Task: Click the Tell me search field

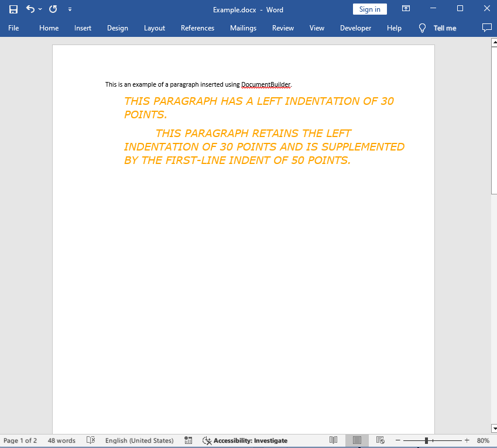Action: 445,28
